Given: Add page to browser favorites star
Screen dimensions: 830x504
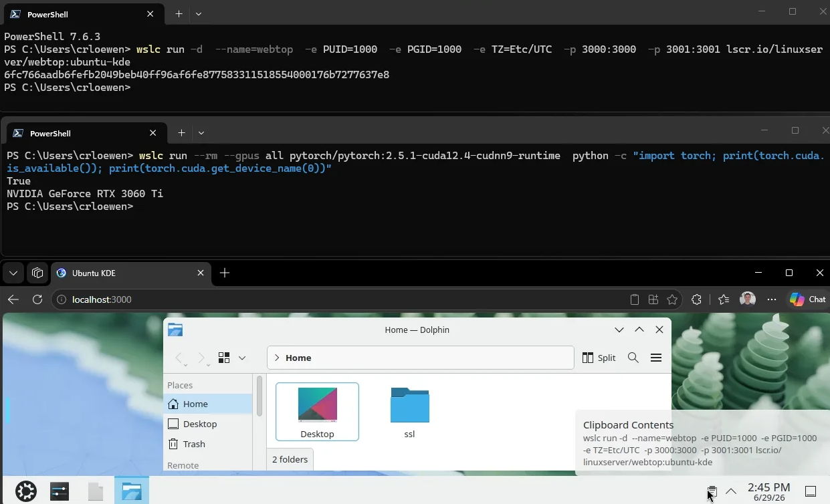Looking at the screenshot, I should [672, 299].
